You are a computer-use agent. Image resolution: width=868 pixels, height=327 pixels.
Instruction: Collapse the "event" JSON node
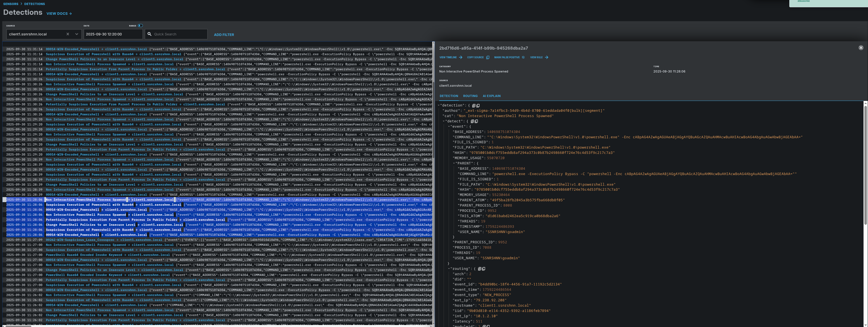pyautogui.click(x=449, y=127)
